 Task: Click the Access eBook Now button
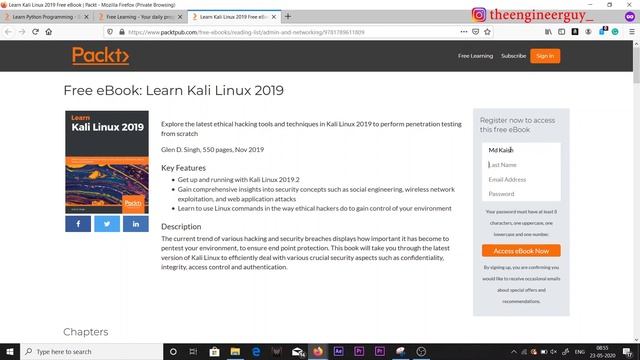[521, 251]
